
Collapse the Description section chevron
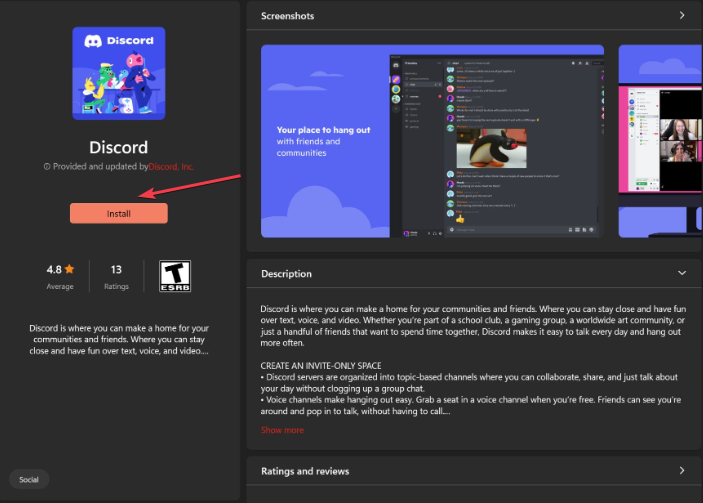click(x=681, y=273)
